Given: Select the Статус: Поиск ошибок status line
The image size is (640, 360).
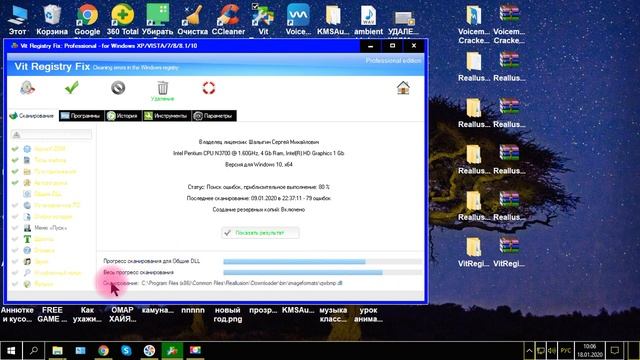Looking at the screenshot, I should [x=258, y=187].
